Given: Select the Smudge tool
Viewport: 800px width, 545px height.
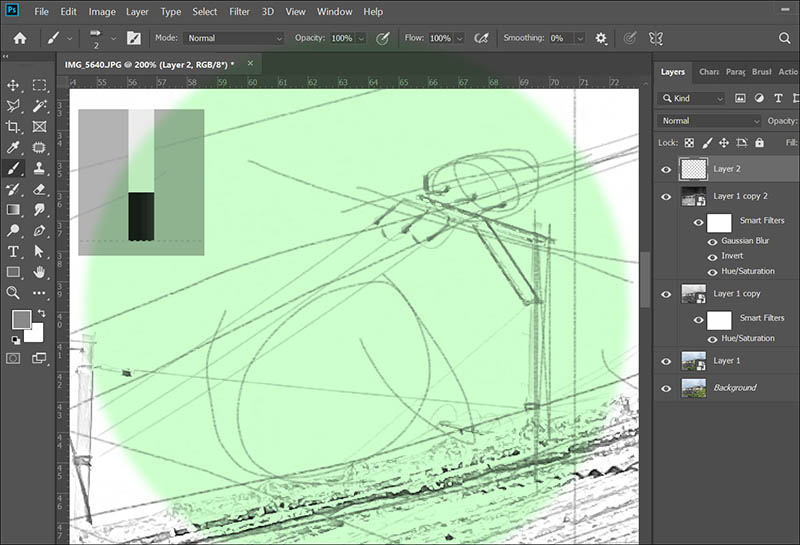Looking at the screenshot, I should click(39, 210).
